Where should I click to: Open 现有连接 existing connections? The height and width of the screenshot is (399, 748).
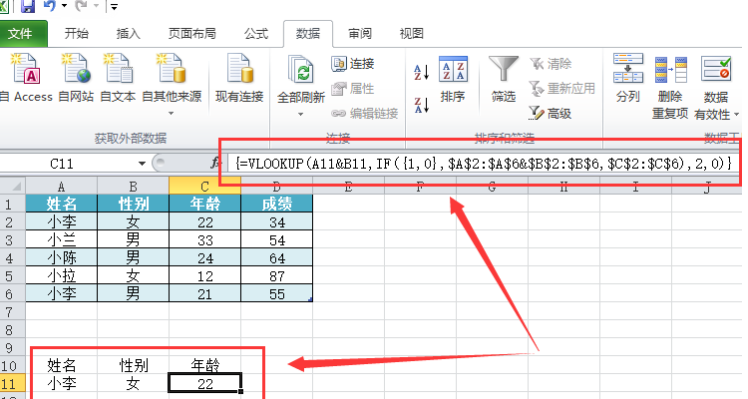click(x=239, y=79)
